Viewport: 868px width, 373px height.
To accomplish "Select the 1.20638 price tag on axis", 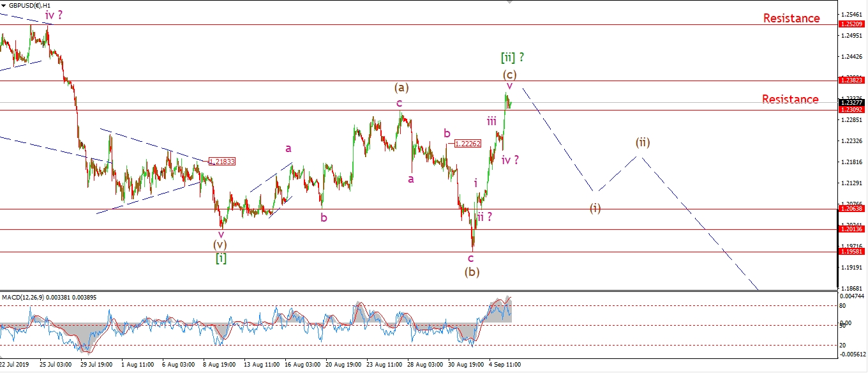I will [x=852, y=209].
